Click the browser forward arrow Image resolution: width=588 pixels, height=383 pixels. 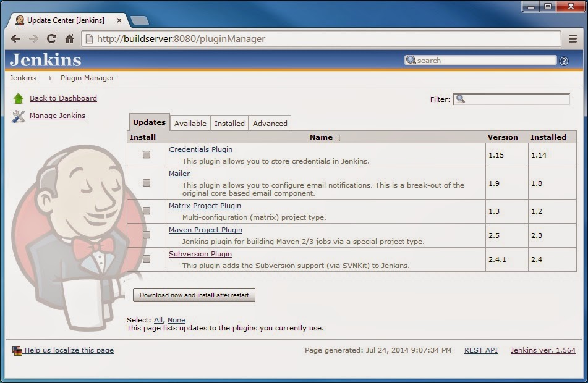(x=34, y=38)
